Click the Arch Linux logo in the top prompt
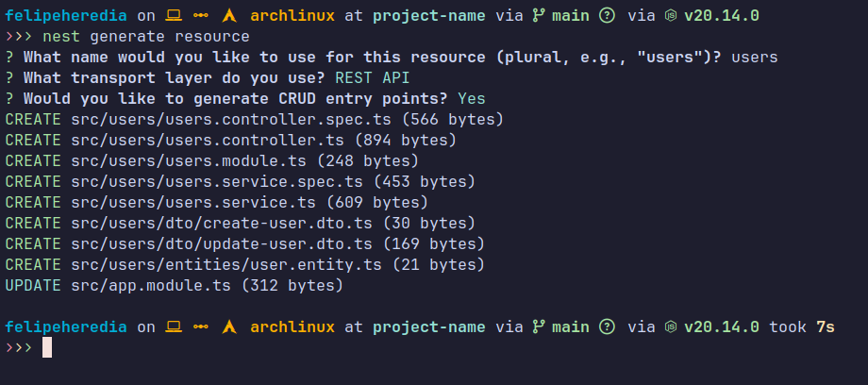 pos(228,16)
